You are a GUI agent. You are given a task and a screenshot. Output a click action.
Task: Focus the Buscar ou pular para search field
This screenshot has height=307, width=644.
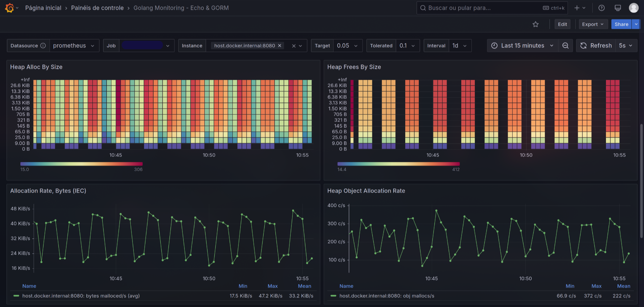coord(492,8)
